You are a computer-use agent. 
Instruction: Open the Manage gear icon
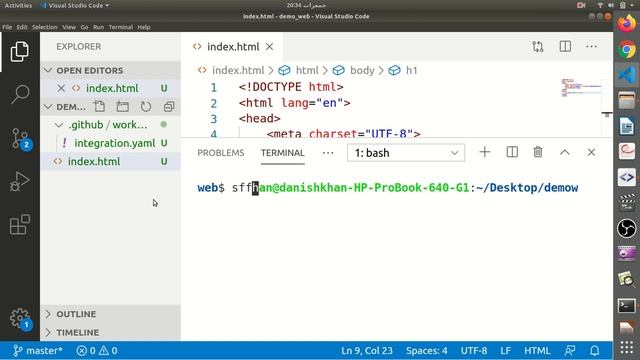tap(20, 319)
